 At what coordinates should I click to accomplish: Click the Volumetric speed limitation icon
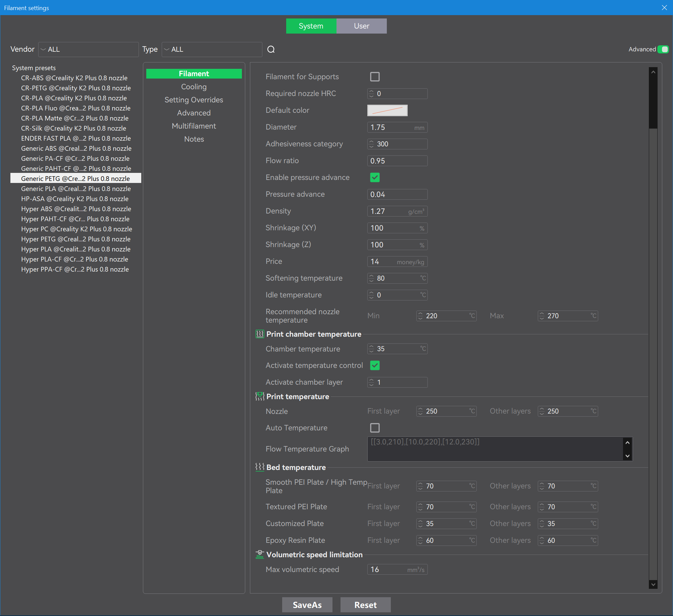pos(260,554)
